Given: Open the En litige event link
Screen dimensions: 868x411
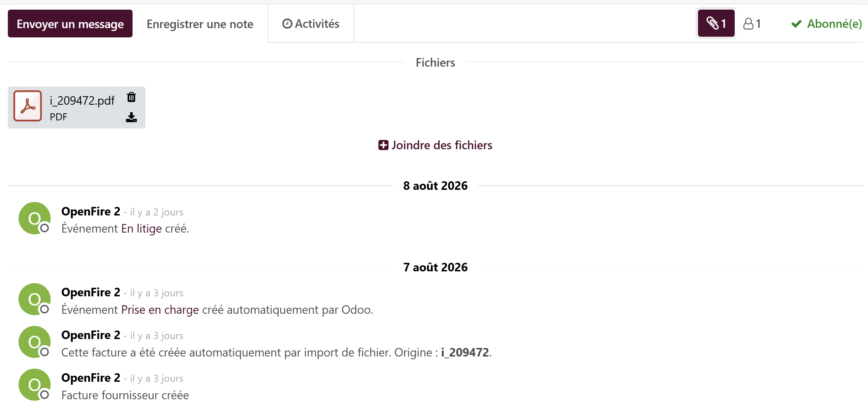Looking at the screenshot, I should coord(141,229).
